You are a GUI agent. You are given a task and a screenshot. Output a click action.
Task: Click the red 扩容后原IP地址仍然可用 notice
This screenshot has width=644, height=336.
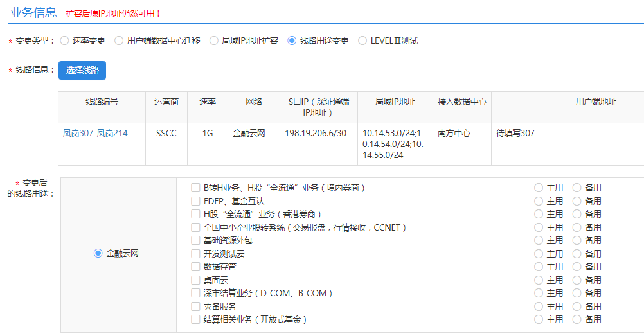[113, 13]
